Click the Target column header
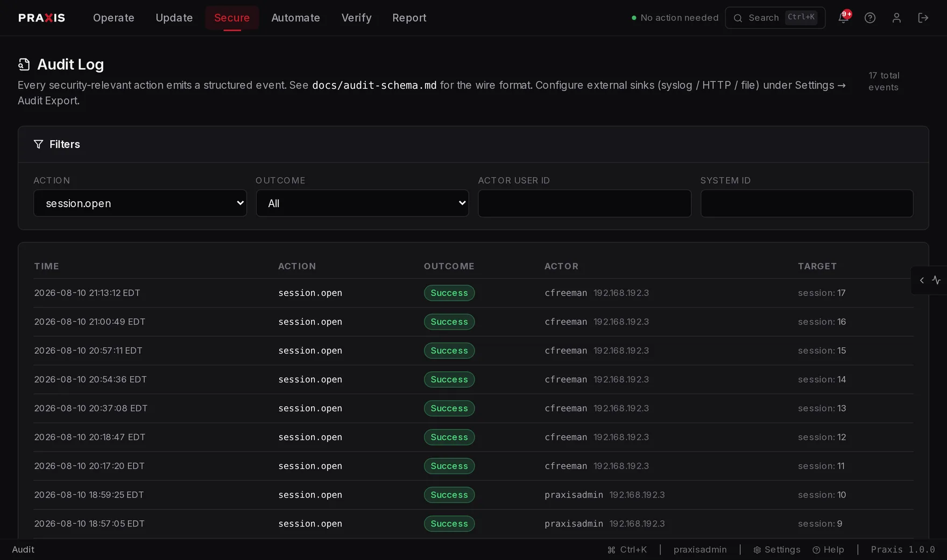 tap(817, 266)
